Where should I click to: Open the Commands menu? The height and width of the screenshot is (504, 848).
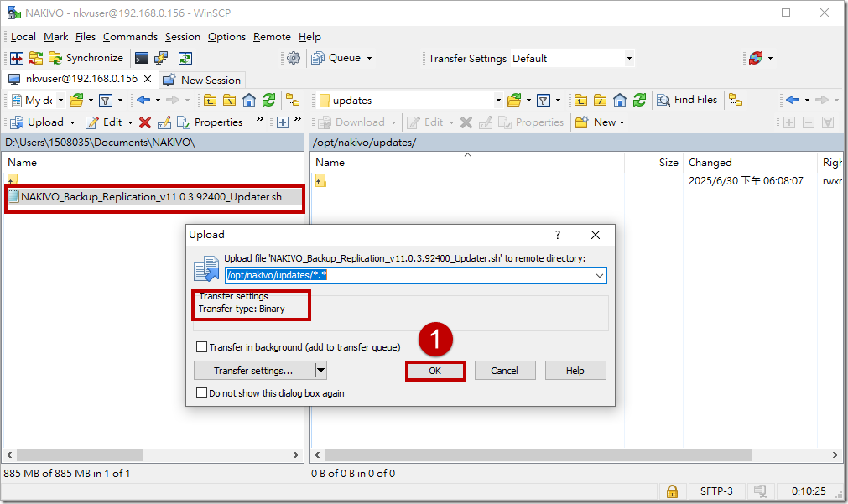[130, 37]
